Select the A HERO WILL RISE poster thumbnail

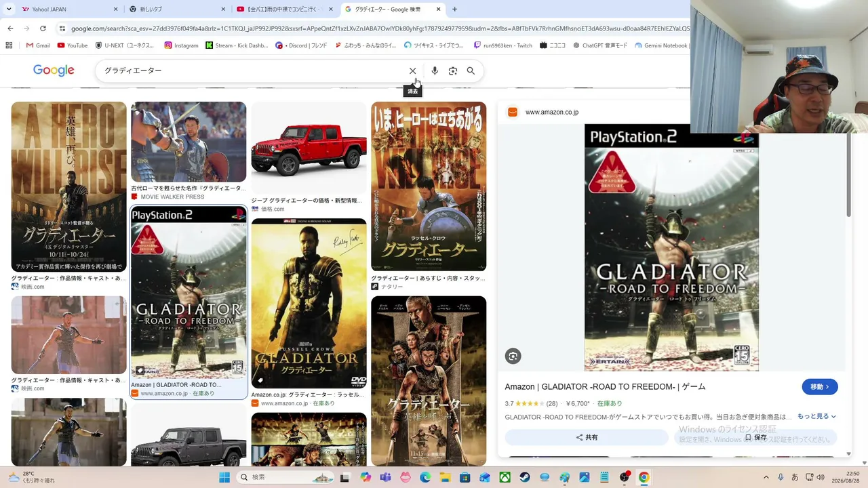[x=68, y=187]
